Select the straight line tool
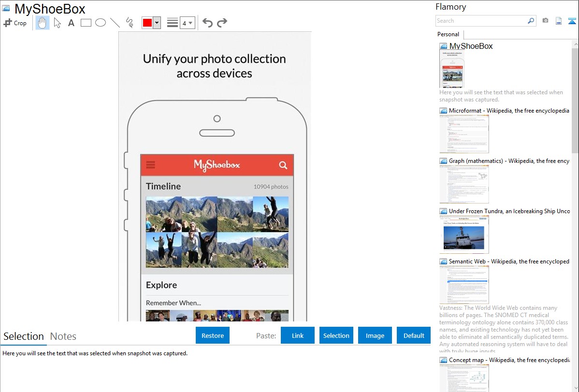 (115, 23)
